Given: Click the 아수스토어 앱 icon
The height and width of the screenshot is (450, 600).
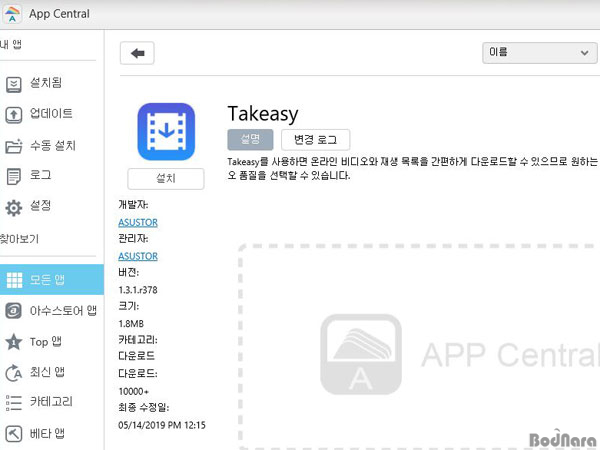Looking at the screenshot, I should pos(14,311).
